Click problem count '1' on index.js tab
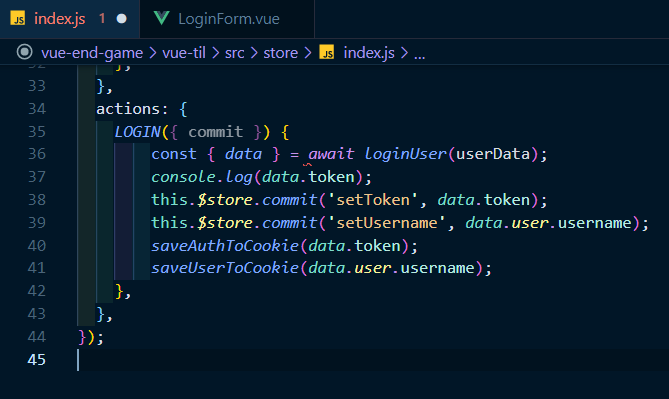The width and height of the screenshot is (669, 399). pyautogui.click(x=102, y=18)
